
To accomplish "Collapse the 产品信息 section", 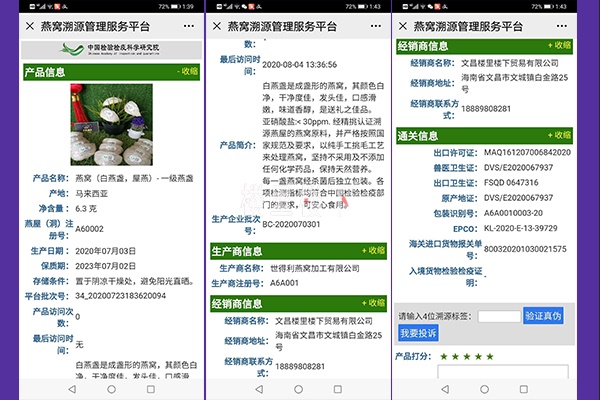I will tap(189, 71).
